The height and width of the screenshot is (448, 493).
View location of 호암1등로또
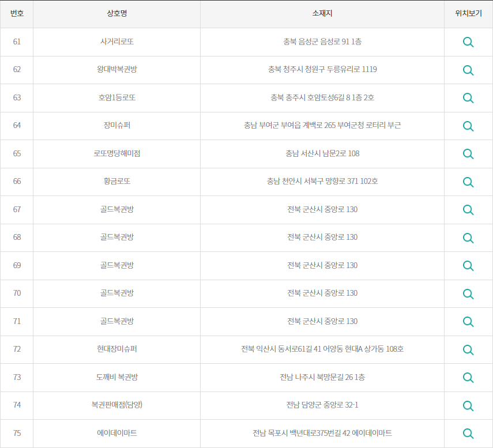(x=468, y=97)
